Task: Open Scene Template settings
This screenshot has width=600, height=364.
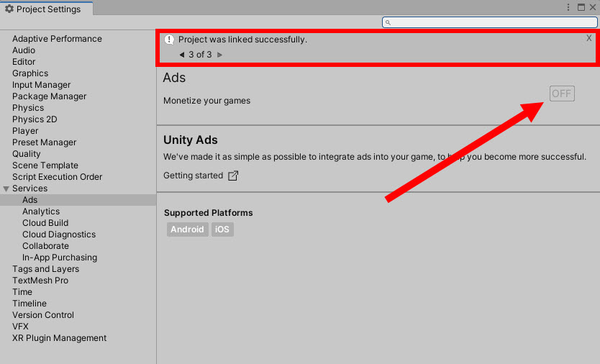Action: coord(45,165)
